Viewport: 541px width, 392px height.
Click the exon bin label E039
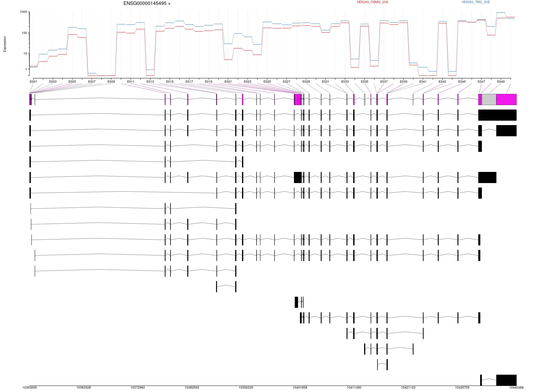[x=403, y=82]
